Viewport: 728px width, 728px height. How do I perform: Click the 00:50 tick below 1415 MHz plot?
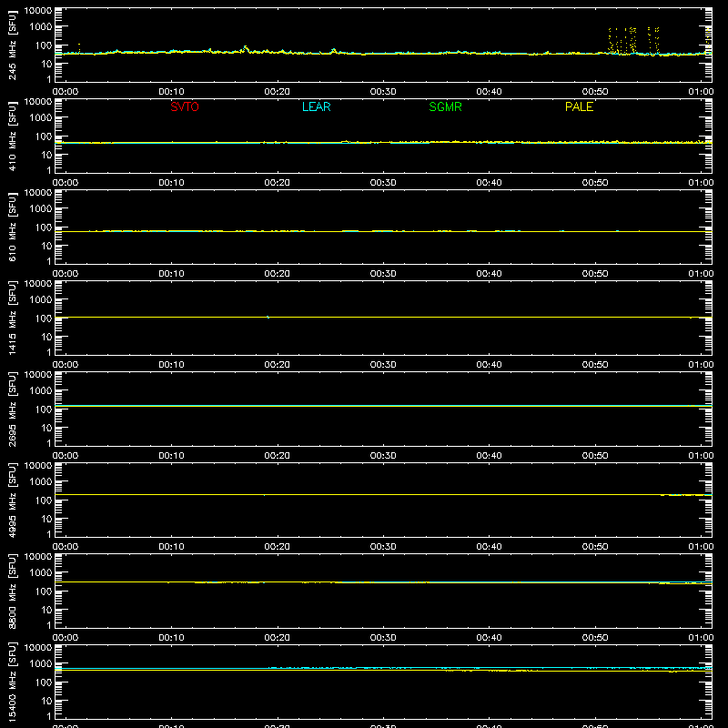coord(595,365)
